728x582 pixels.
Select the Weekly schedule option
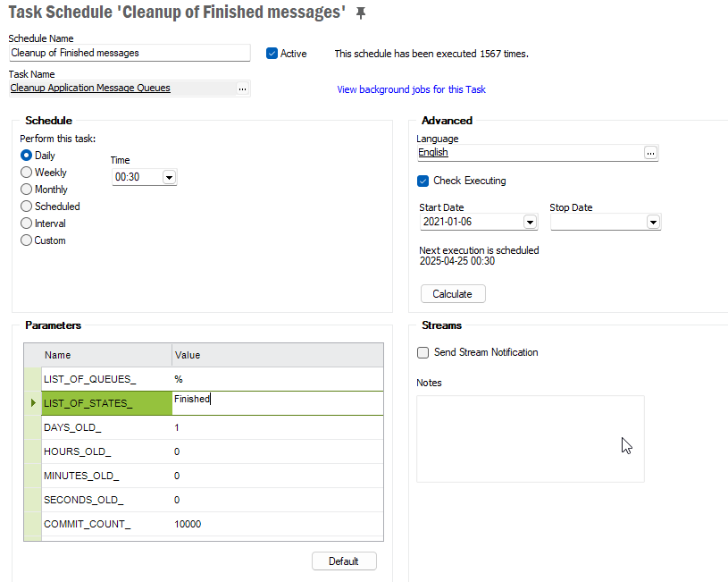27,173
